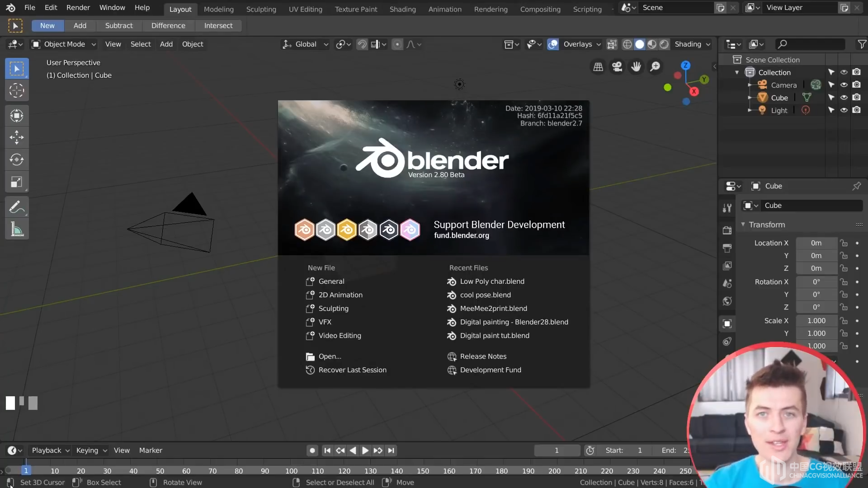This screenshot has height=488, width=868.
Task: Switch to the UV Editing workspace tab
Action: pos(306,9)
